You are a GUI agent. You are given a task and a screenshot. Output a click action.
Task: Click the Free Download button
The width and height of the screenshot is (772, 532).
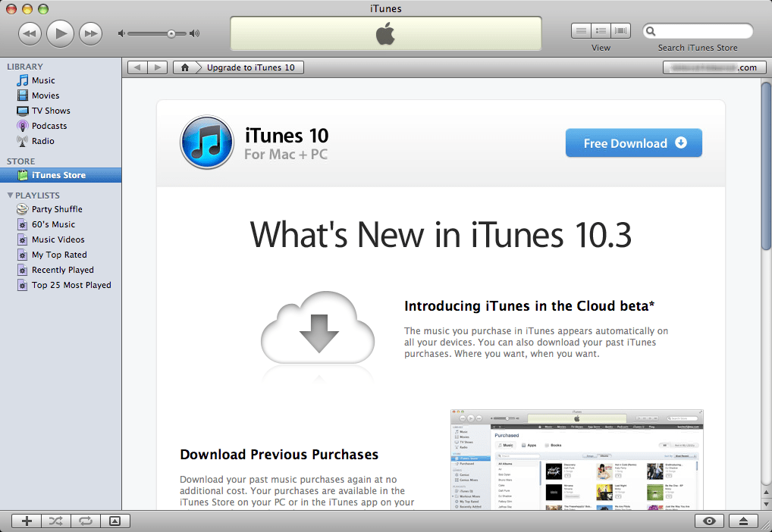coord(634,143)
